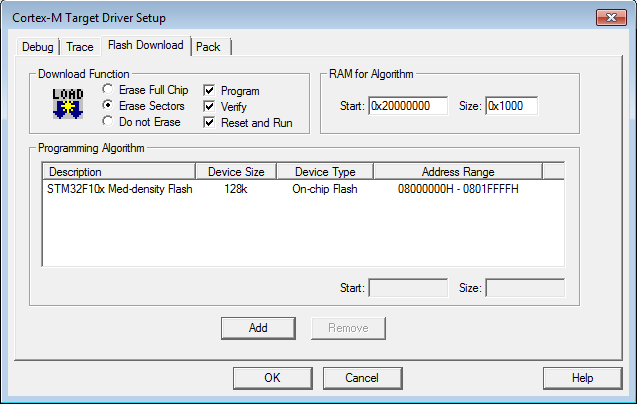Click the Add button

pyautogui.click(x=258, y=328)
